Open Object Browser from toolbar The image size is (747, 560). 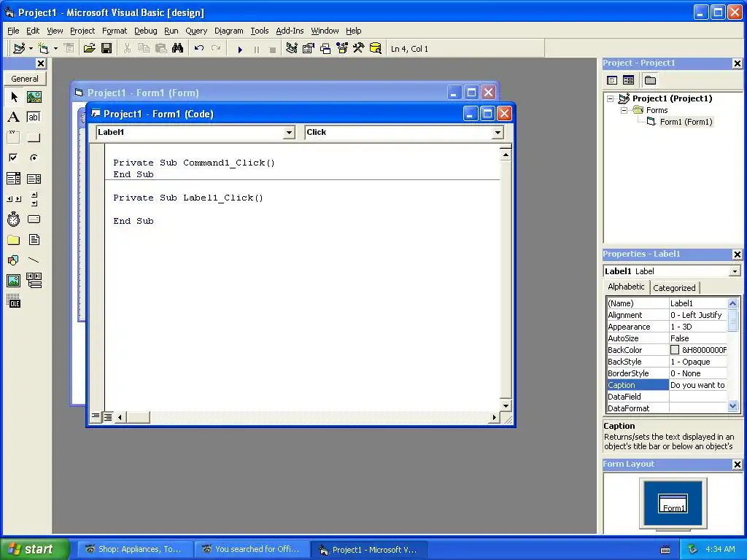click(x=342, y=48)
